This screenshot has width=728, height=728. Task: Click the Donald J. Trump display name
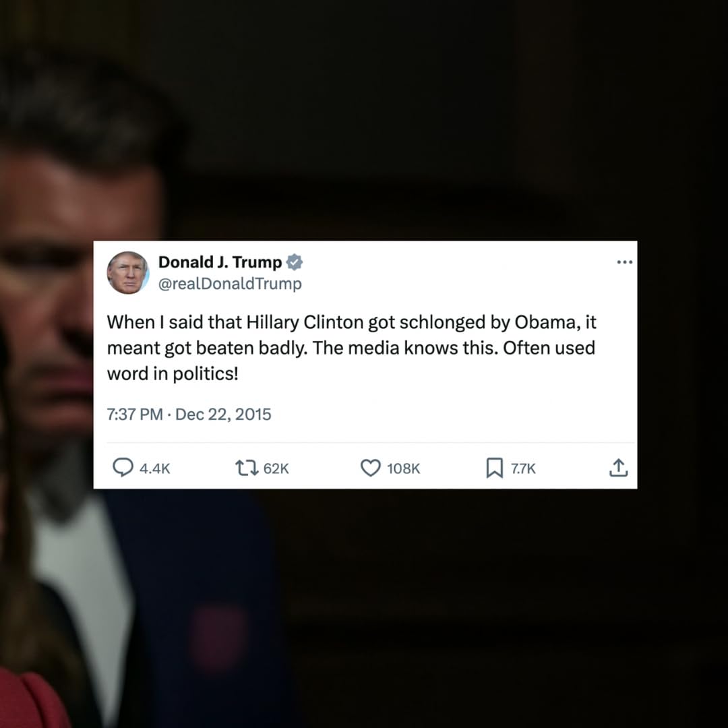(220, 262)
